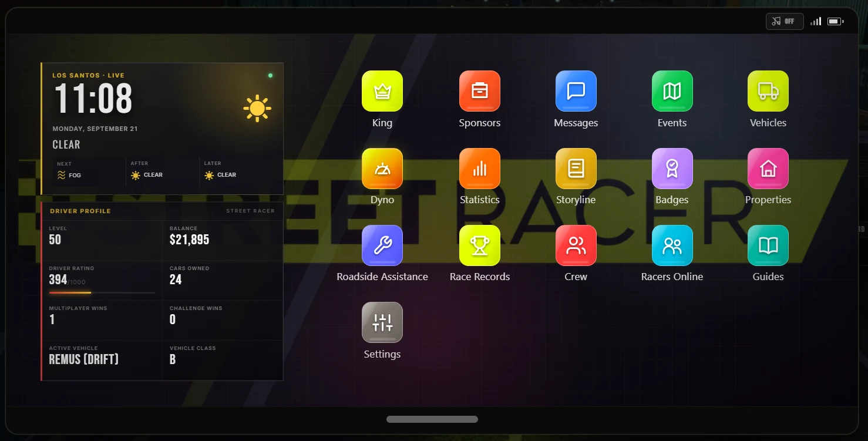The height and width of the screenshot is (441, 868).
Task: Launch the Dyno gauge app
Action: [382, 169]
